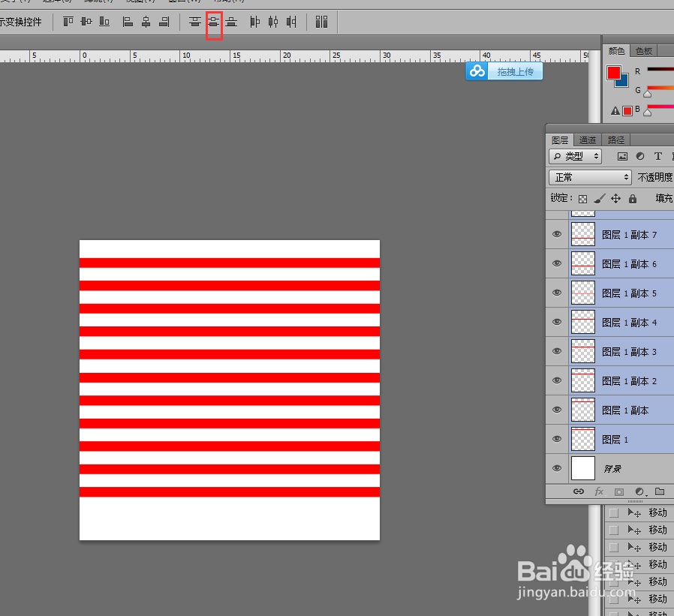Hide the 图层 1 副本 2 layer
The width and height of the screenshot is (674, 616).
557,380
